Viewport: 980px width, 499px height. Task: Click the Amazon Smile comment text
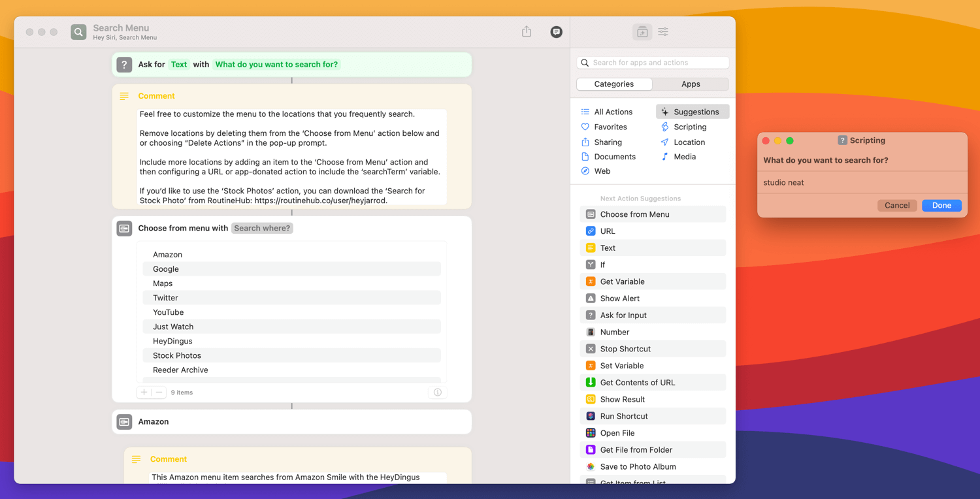[297, 477]
